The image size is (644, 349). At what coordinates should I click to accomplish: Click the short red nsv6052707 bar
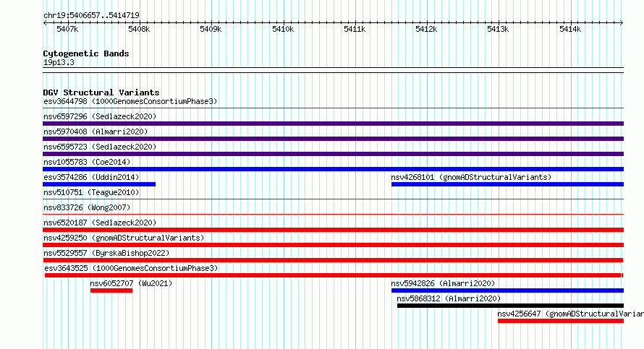point(111,290)
